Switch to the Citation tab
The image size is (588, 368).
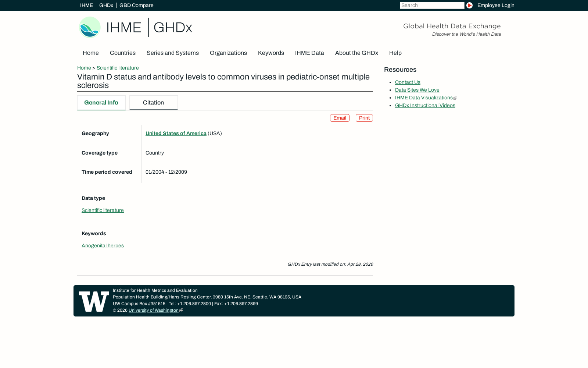coord(154,103)
